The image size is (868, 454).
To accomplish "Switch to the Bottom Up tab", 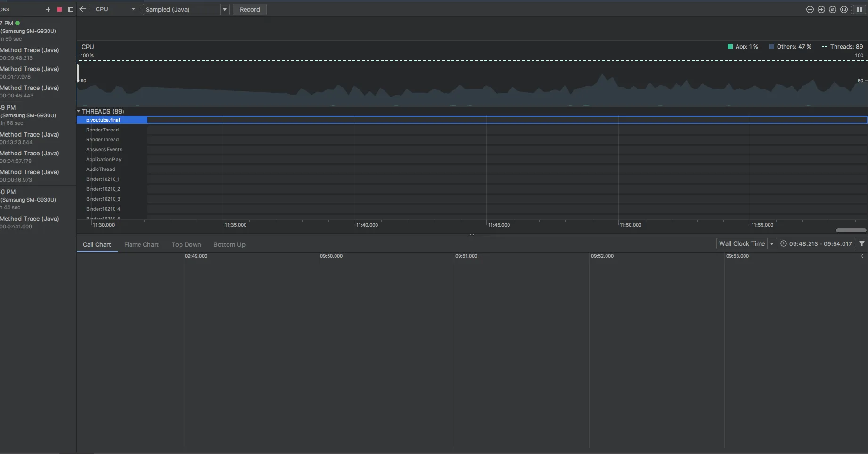I will click(x=229, y=244).
